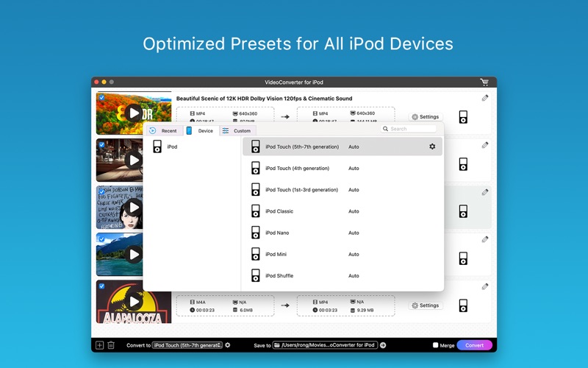Select iPod Touch (5th-7th generation) preset
This screenshot has width=588, height=368.
tap(343, 146)
